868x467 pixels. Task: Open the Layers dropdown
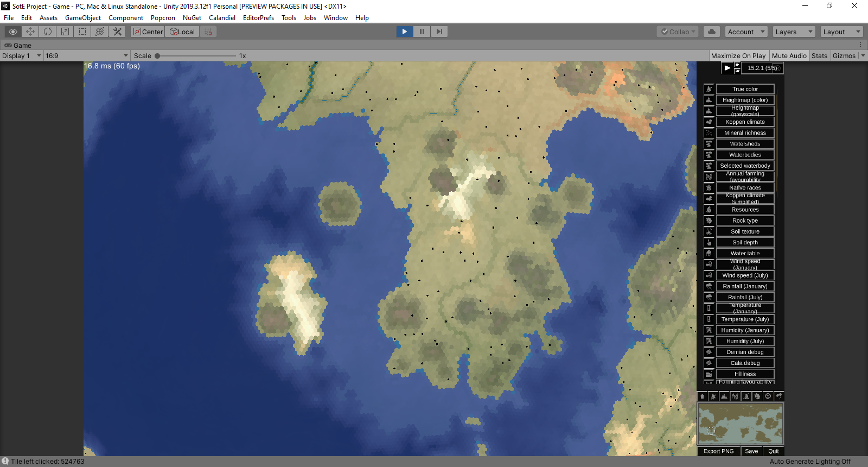click(794, 31)
